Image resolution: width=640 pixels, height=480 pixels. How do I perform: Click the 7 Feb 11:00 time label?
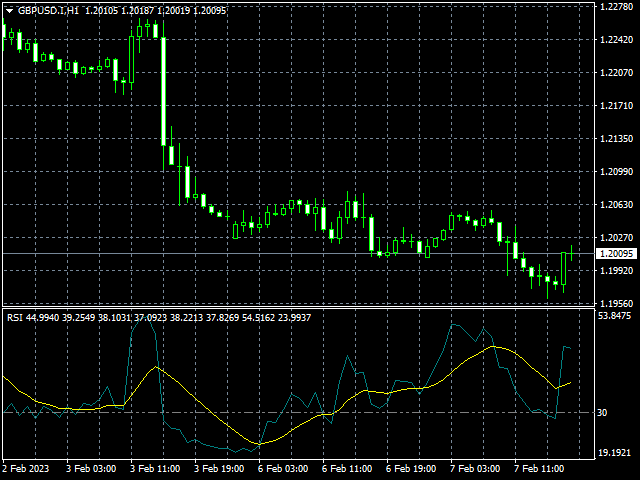(539, 469)
